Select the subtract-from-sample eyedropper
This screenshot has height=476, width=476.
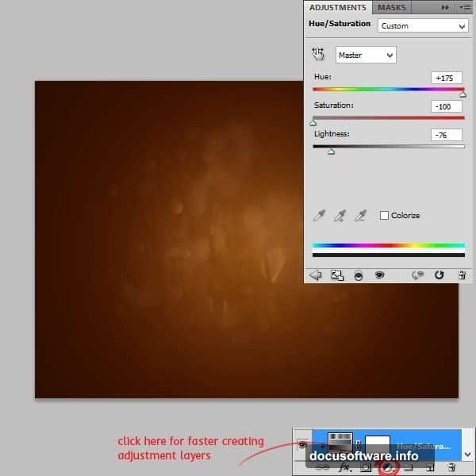tap(360, 216)
